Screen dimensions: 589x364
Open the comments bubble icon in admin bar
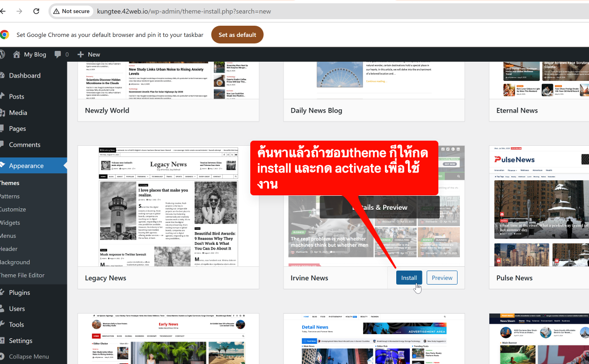58,54
